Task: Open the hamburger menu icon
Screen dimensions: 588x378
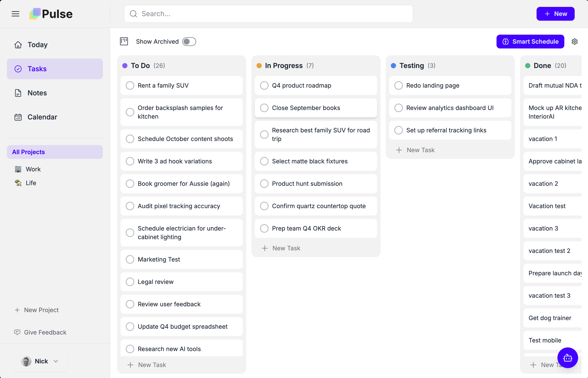Action: point(15,14)
